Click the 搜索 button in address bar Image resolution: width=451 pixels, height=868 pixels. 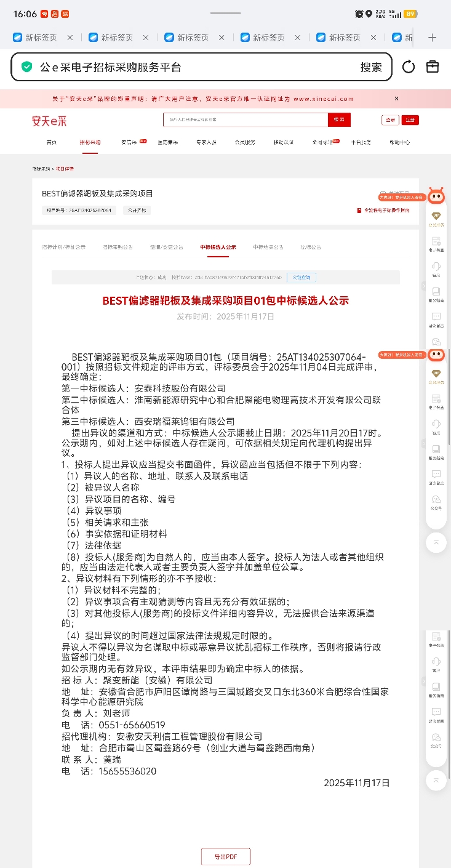click(371, 67)
